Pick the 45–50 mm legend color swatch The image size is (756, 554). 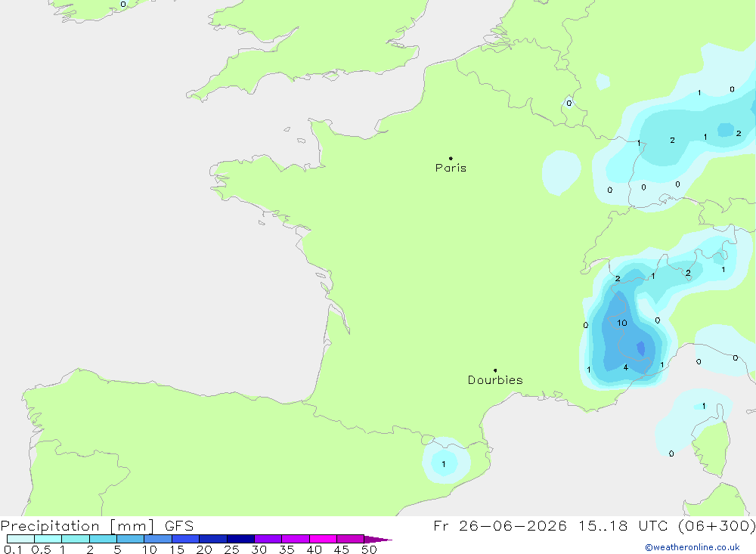point(351,539)
